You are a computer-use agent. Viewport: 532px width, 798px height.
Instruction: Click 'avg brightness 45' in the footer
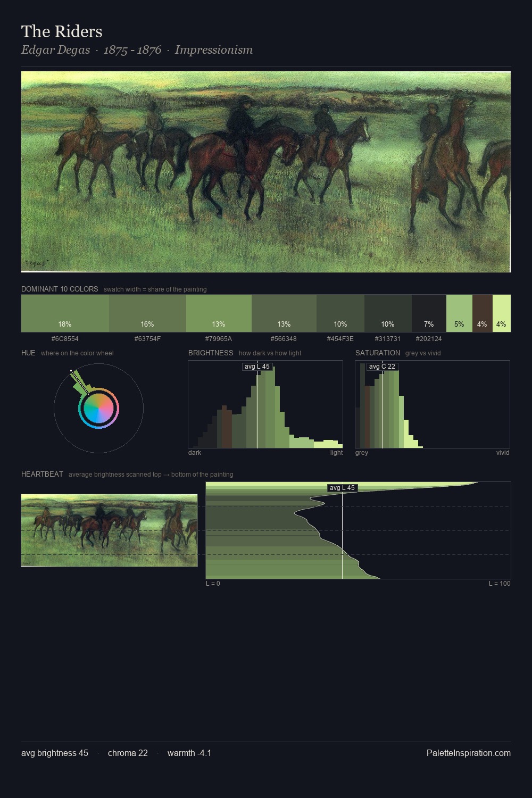[x=55, y=753]
